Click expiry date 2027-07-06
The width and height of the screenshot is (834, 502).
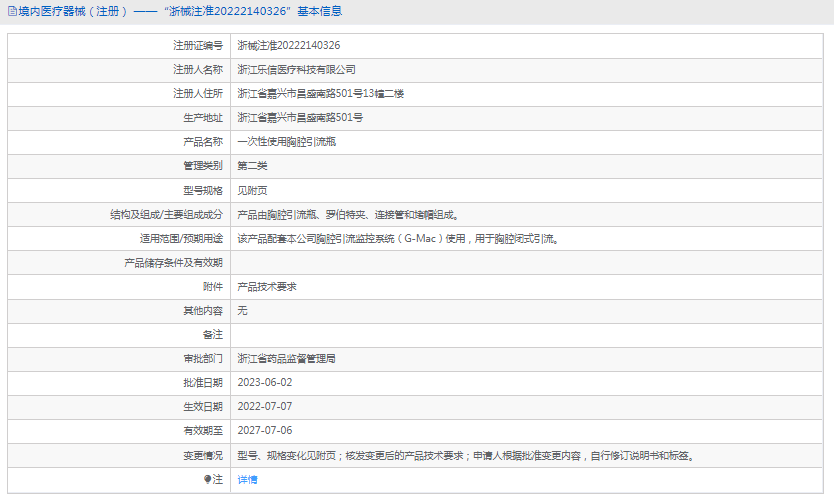point(265,431)
